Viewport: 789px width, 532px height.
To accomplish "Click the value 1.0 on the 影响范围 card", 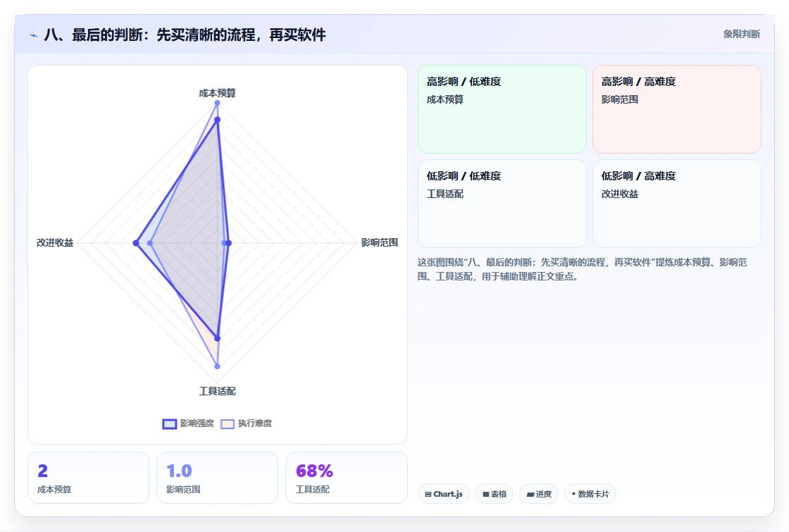I will pyautogui.click(x=179, y=471).
